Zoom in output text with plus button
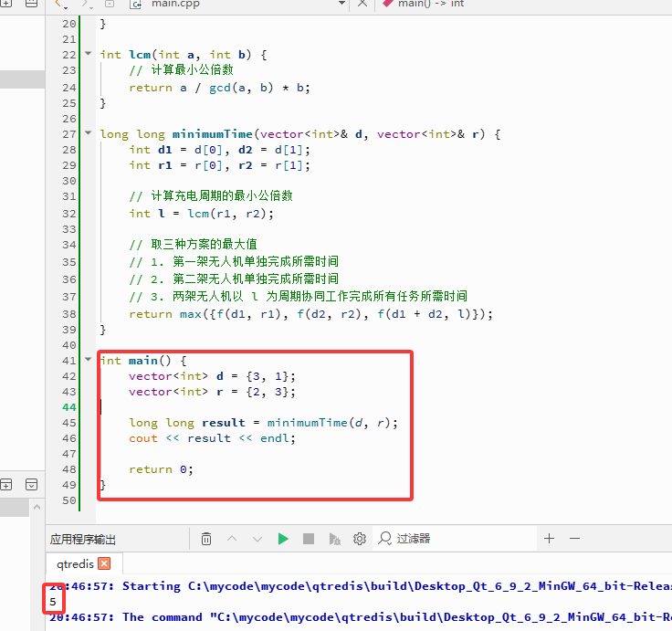 549,539
